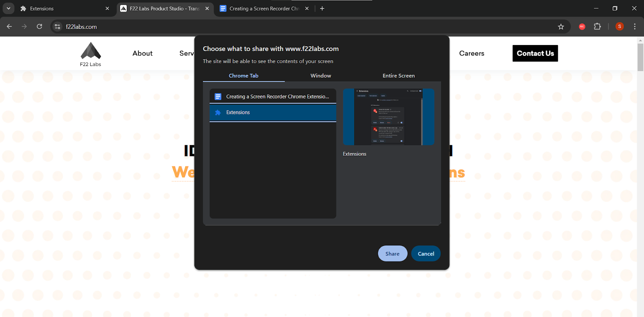This screenshot has width=644, height=317.
Task: Close the Extensions browser tab
Action: 107,8
